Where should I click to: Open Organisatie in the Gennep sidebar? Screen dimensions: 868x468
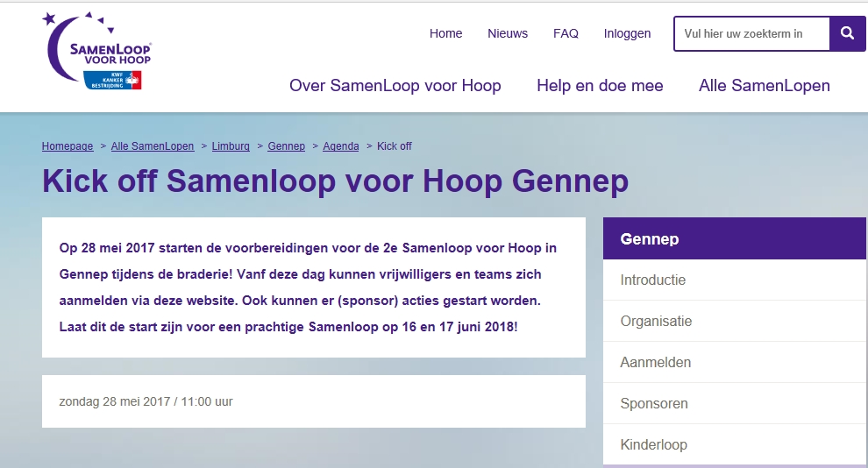pyautogui.click(x=734, y=321)
